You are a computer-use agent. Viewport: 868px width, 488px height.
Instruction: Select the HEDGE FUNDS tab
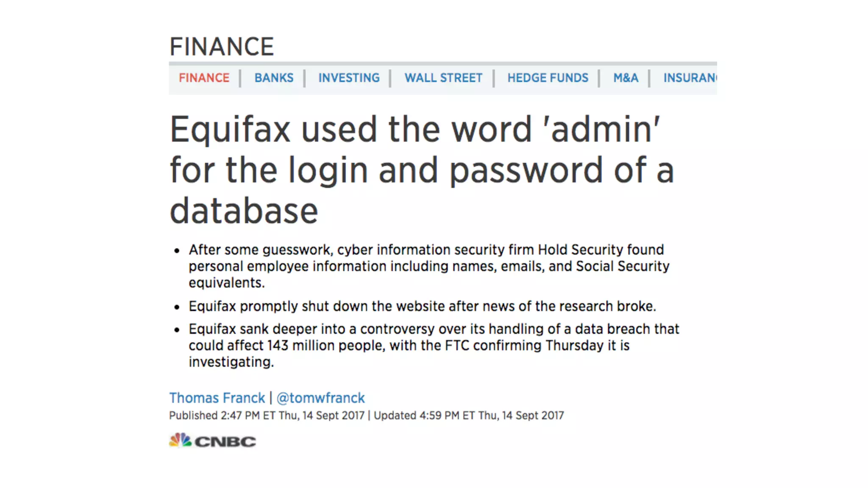point(548,78)
